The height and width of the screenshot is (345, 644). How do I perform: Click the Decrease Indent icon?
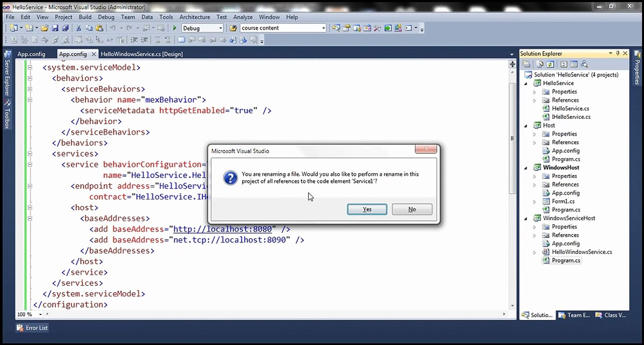pyautogui.click(x=134, y=40)
